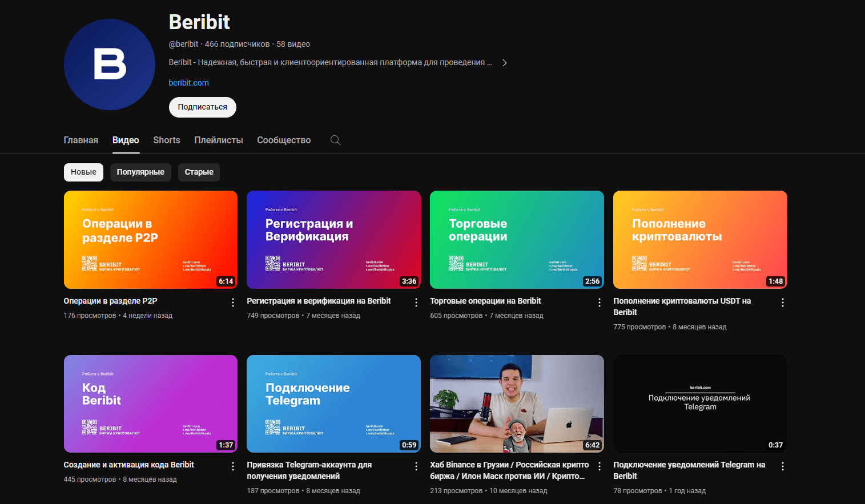Viewport: 865px width, 504px height.
Task: Play the Регистрация и Верификация thumbnail
Action: [334, 240]
